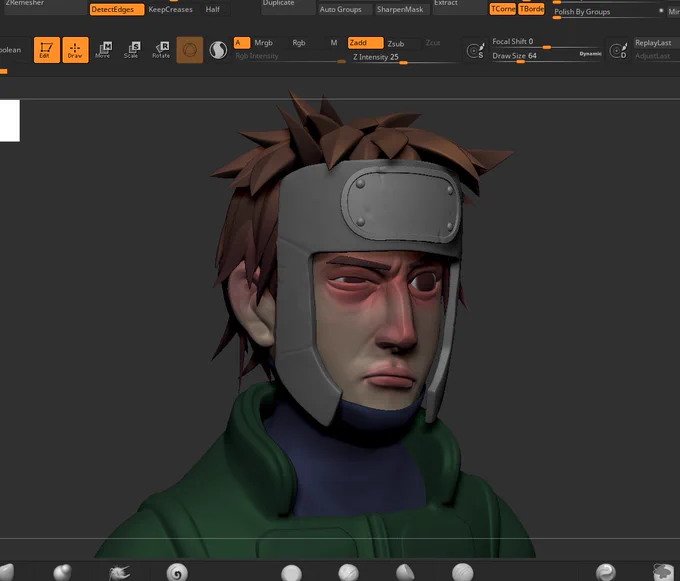Select the Scale transform tool
Viewport: 680px width, 581px height.
(132, 50)
